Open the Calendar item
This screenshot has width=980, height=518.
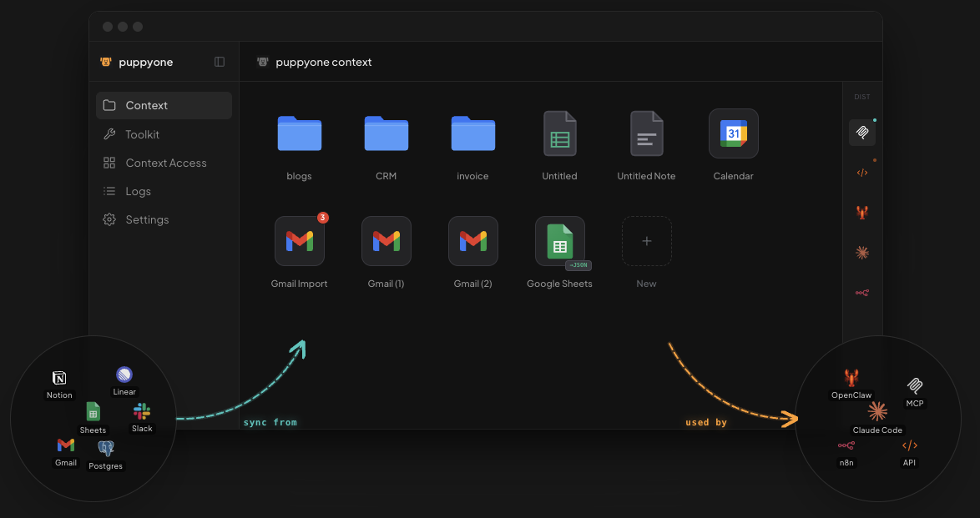[733, 133]
